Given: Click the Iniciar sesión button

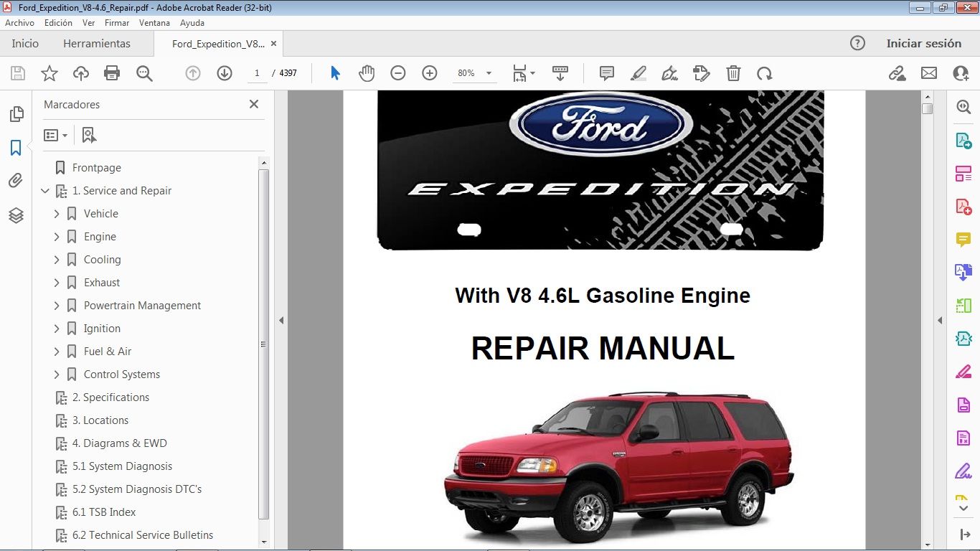Looking at the screenshot, I should coord(924,43).
